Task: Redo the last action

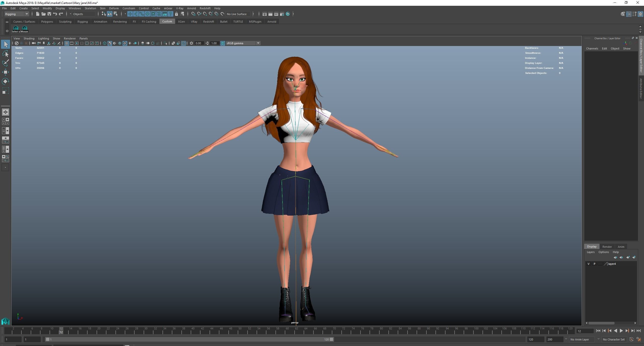Action: click(61, 14)
